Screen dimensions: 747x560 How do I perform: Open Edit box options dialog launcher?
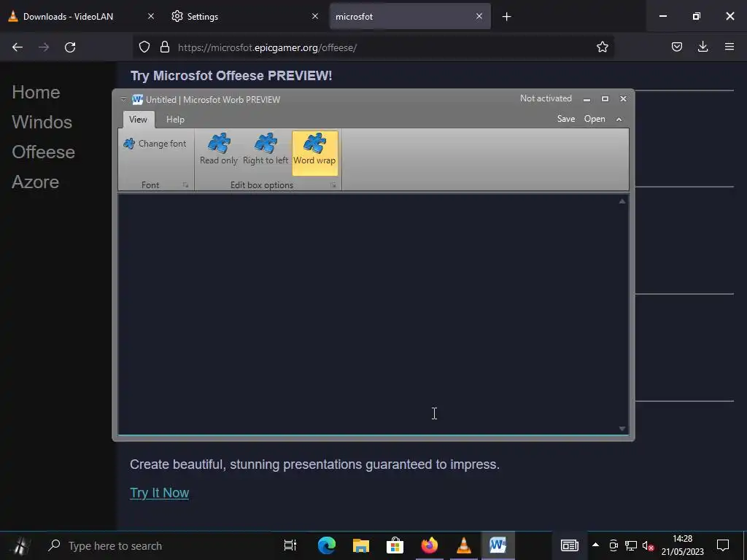click(x=333, y=184)
